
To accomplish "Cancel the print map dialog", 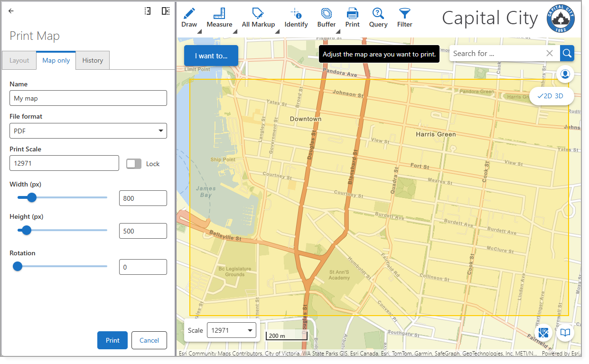I will pos(149,340).
